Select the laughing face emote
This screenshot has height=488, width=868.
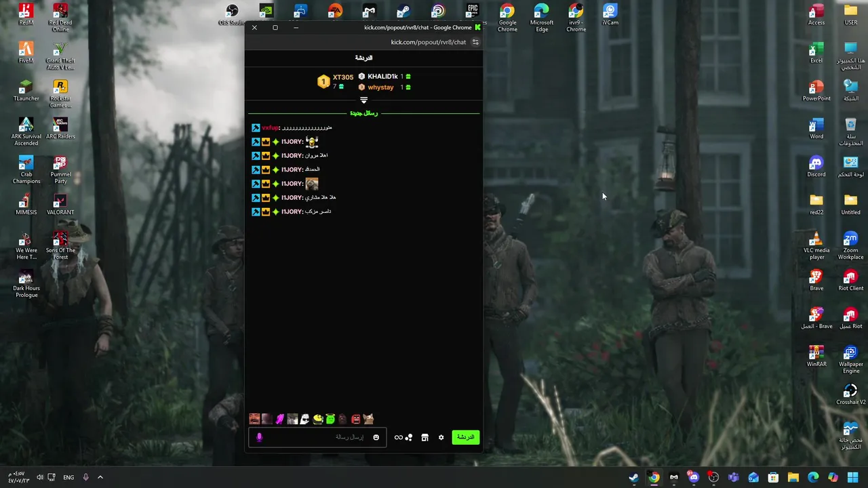coord(254,419)
